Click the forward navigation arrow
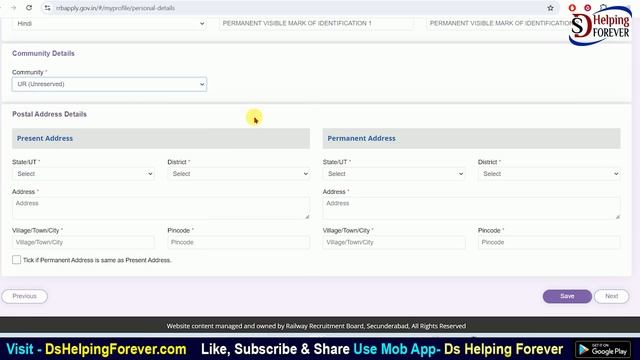This screenshot has width=640, height=360. point(13,8)
